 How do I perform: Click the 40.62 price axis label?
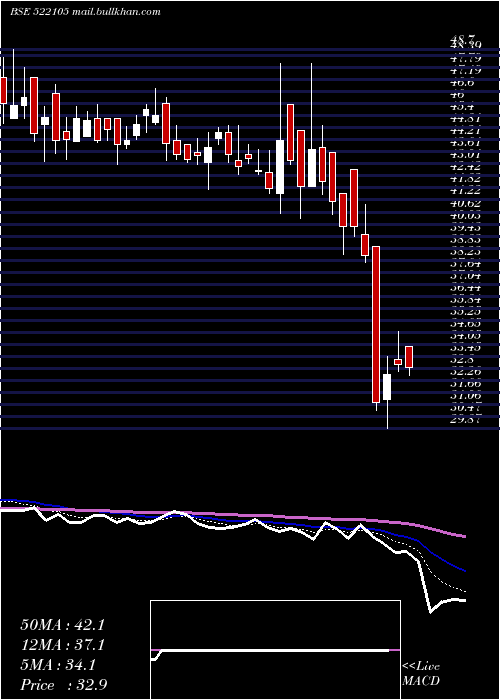pyautogui.click(x=465, y=203)
